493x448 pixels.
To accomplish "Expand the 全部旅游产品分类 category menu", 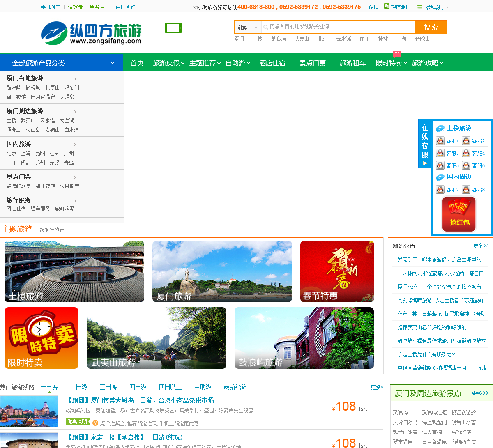I will (x=62, y=63).
